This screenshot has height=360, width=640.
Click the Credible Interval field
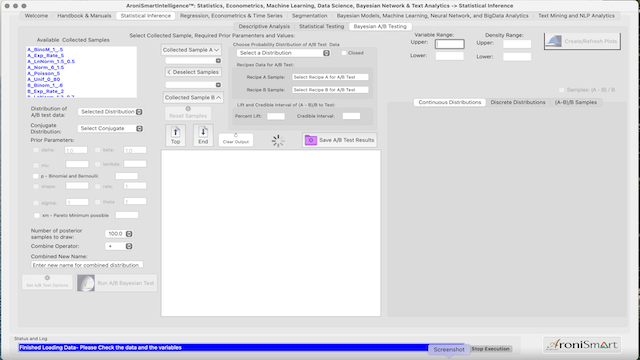[351, 116]
